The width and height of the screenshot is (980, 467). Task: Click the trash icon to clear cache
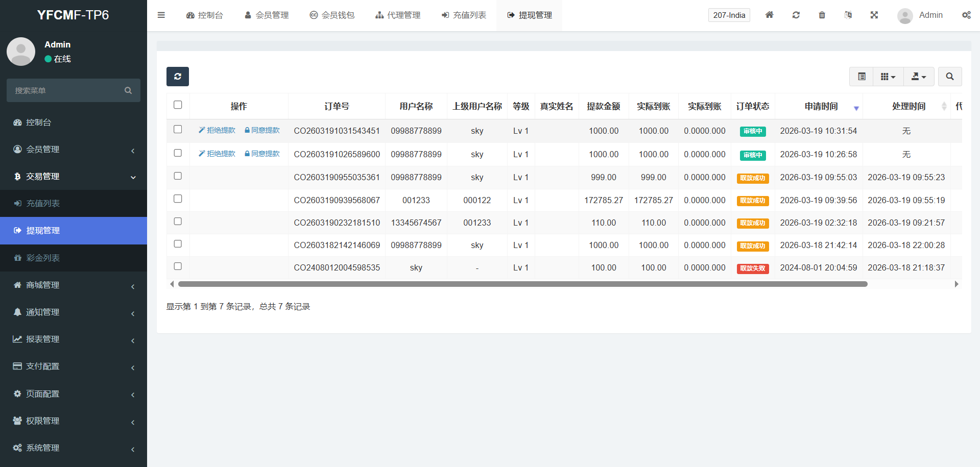(822, 15)
